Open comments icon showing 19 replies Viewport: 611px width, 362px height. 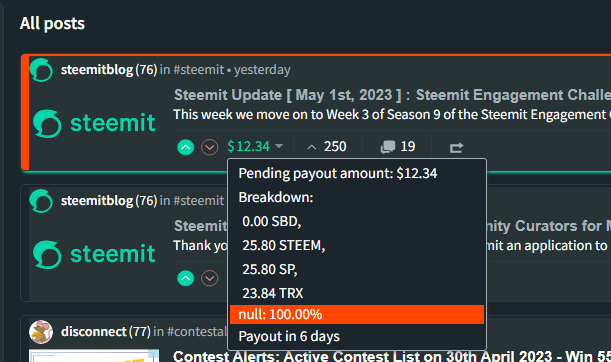tap(388, 147)
